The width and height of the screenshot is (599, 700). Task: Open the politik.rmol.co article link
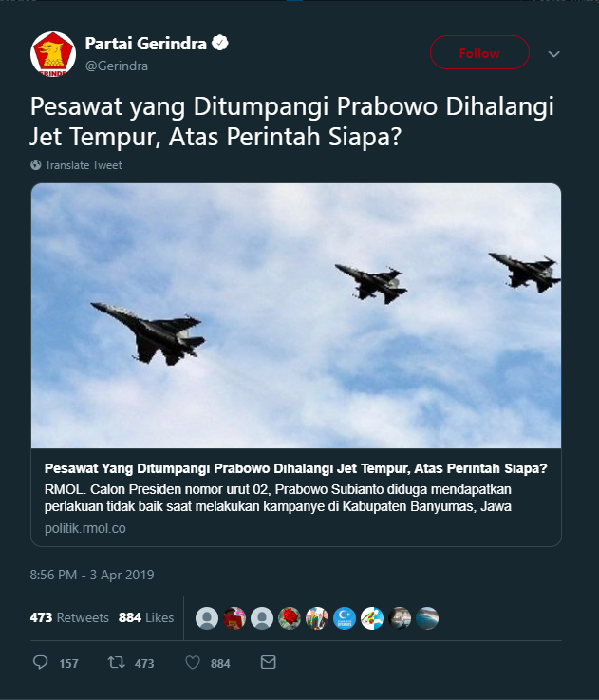coord(85,529)
